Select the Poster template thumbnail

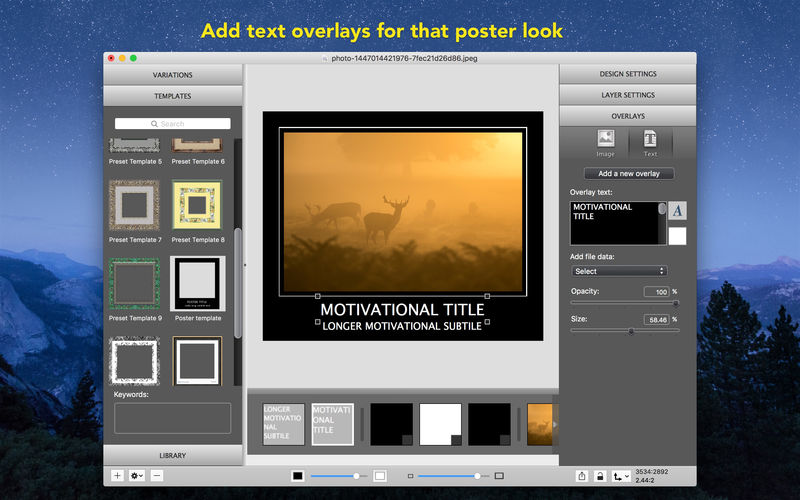point(197,284)
